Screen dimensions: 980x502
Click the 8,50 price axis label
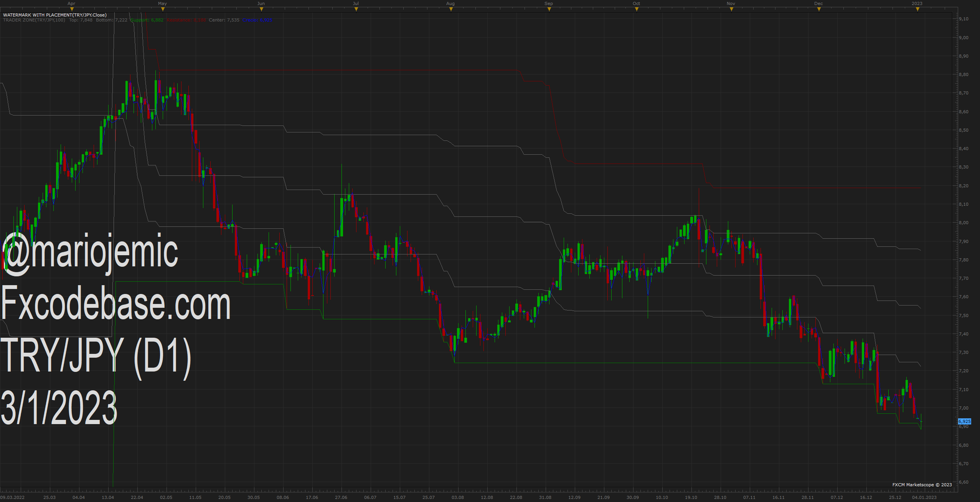tap(964, 130)
